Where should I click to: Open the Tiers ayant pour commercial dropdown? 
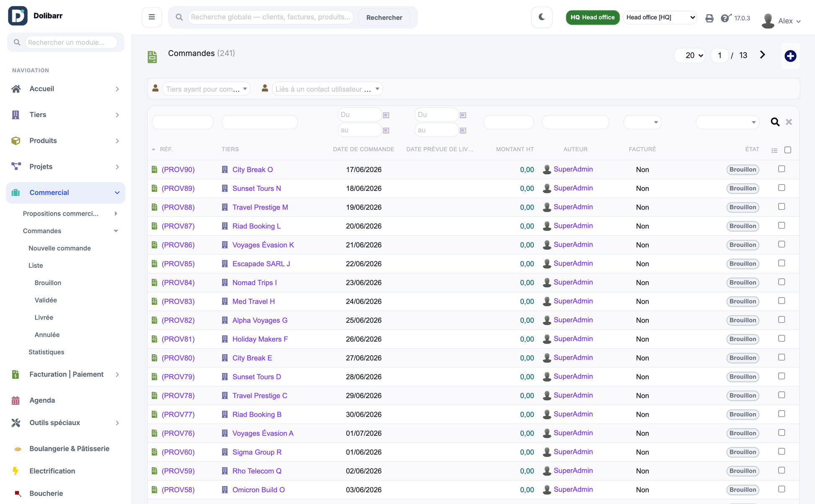[206, 89]
